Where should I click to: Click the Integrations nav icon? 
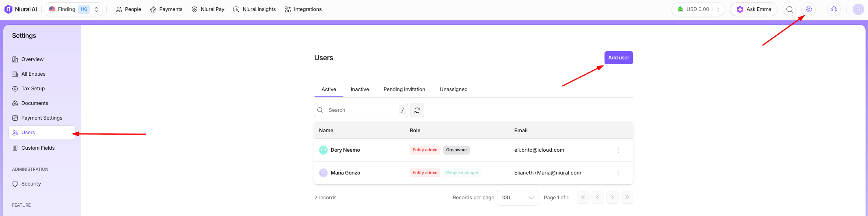(x=288, y=9)
